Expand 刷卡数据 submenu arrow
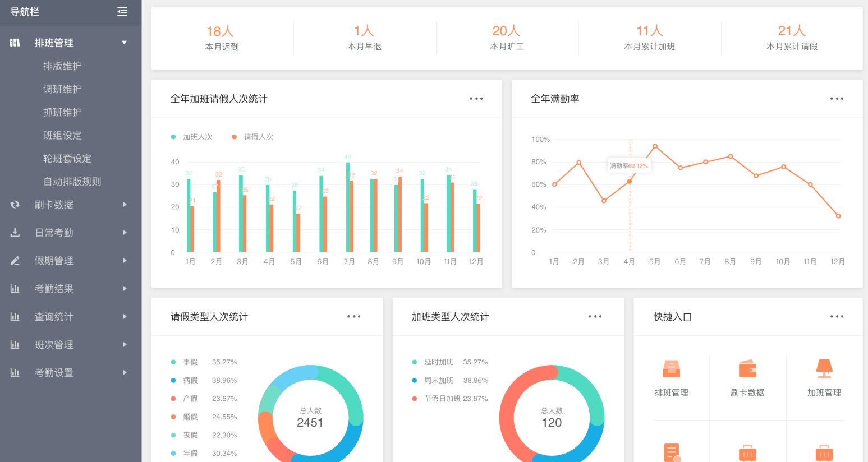Screen dimensions: 868x462 tap(125, 205)
